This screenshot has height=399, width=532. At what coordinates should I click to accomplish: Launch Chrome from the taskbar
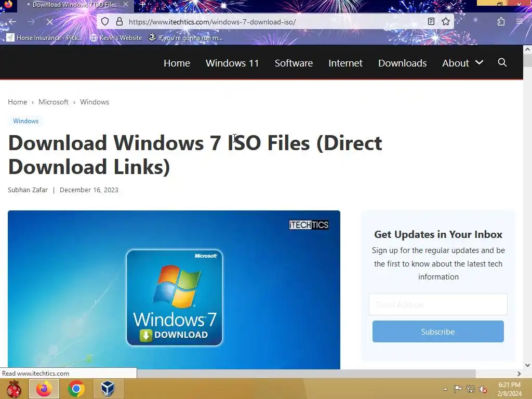point(76,389)
